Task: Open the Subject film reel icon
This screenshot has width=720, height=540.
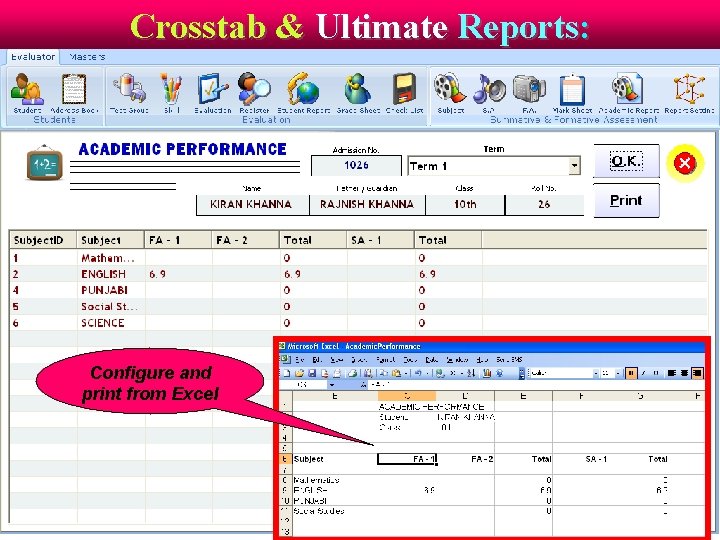Action: point(450,88)
